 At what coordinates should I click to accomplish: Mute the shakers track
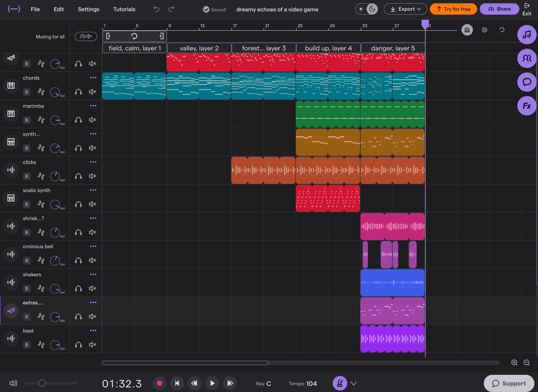tap(92, 289)
